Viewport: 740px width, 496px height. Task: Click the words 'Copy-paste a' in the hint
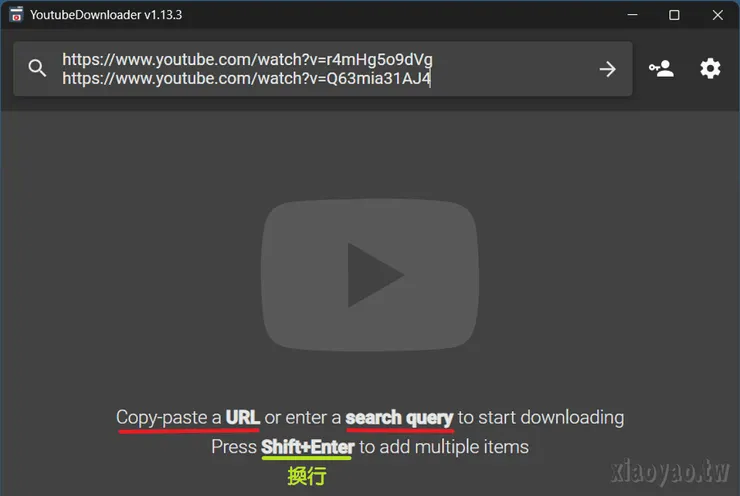(x=168, y=418)
